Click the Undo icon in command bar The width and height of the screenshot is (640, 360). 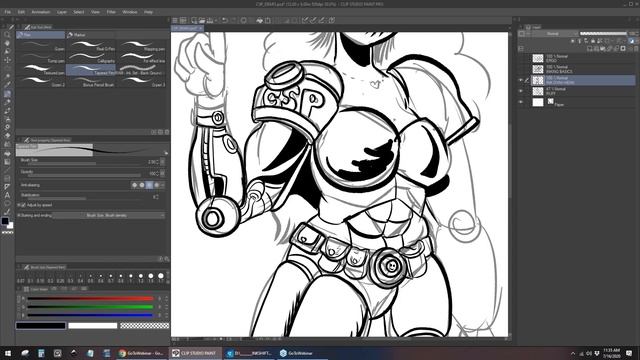224,20
